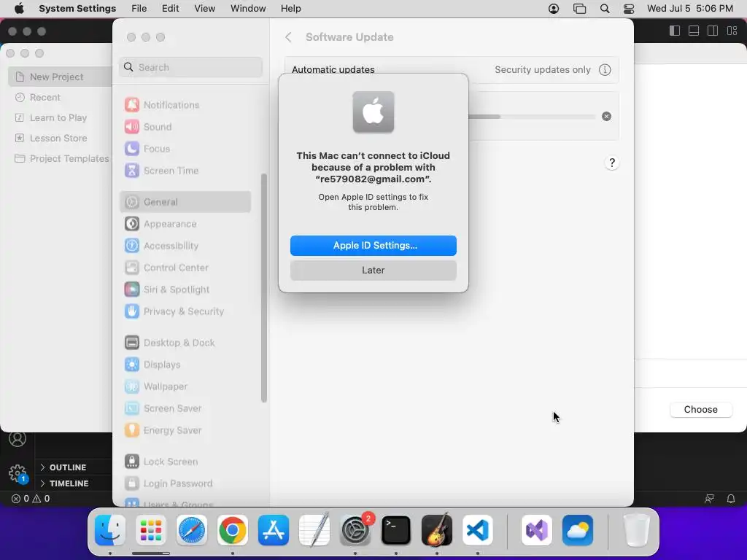Image resolution: width=747 pixels, height=560 pixels.
Task: Open Automatic updates info button
Action: [605, 69]
